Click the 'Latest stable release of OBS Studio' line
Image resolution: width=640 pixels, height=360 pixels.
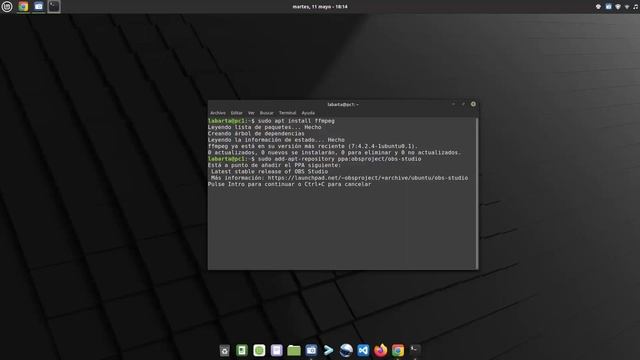coord(269,172)
